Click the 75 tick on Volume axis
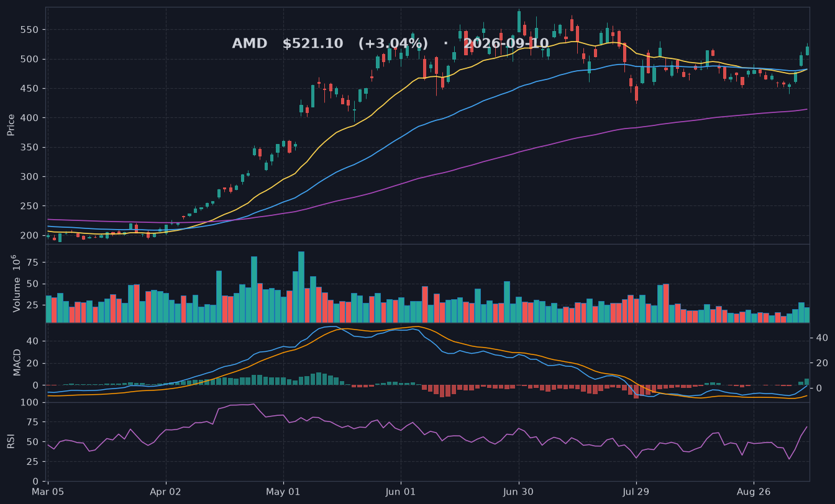This screenshot has width=835, height=504. point(34,263)
